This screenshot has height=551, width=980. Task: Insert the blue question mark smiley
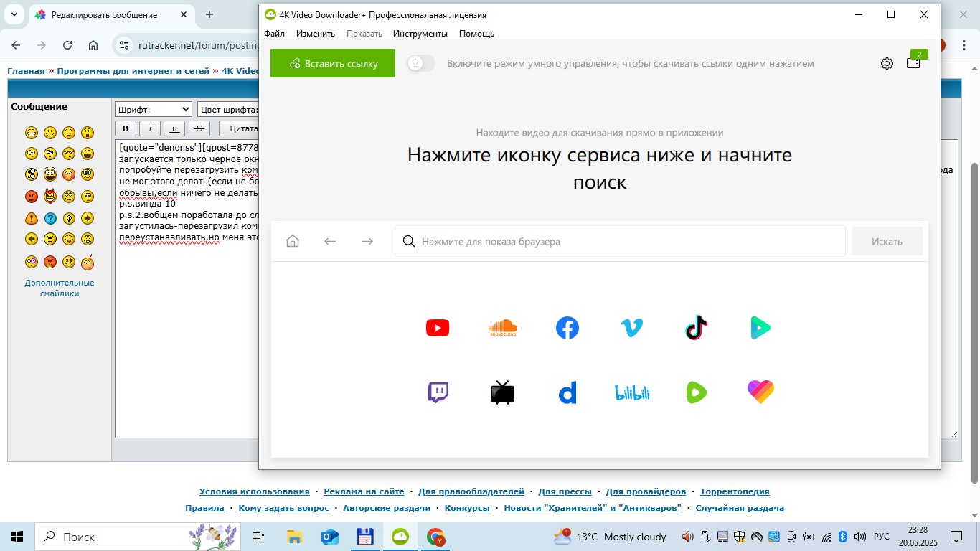[50, 218]
